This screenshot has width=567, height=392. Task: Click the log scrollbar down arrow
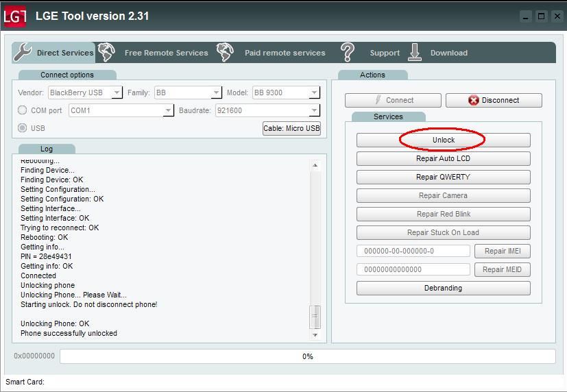tap(315, 335)
